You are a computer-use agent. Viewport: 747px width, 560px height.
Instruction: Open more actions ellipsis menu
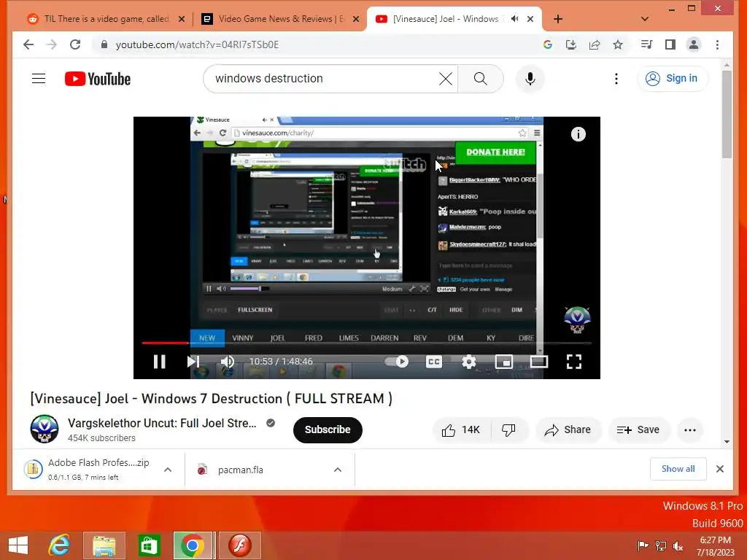click(x=690, y=430)
